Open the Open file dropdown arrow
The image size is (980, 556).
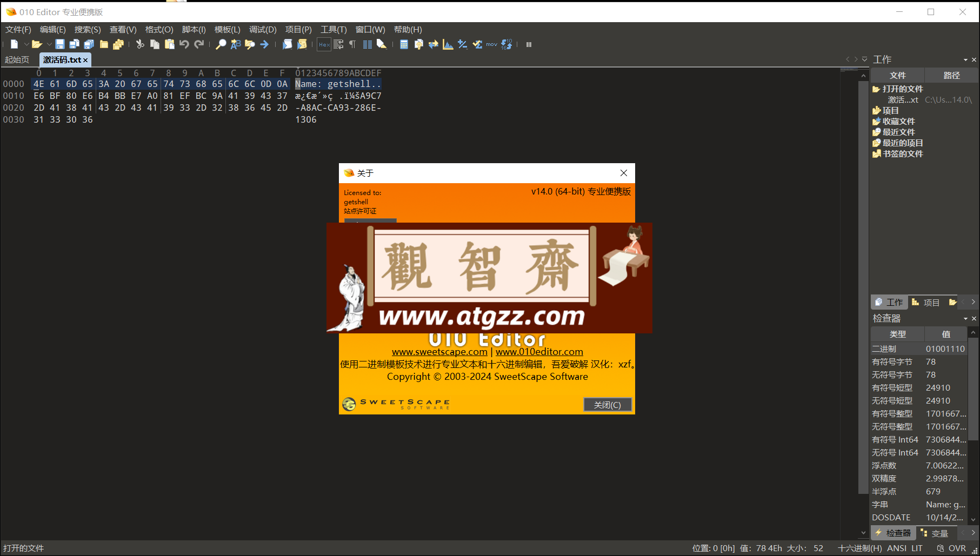click(x=49, y=44)
